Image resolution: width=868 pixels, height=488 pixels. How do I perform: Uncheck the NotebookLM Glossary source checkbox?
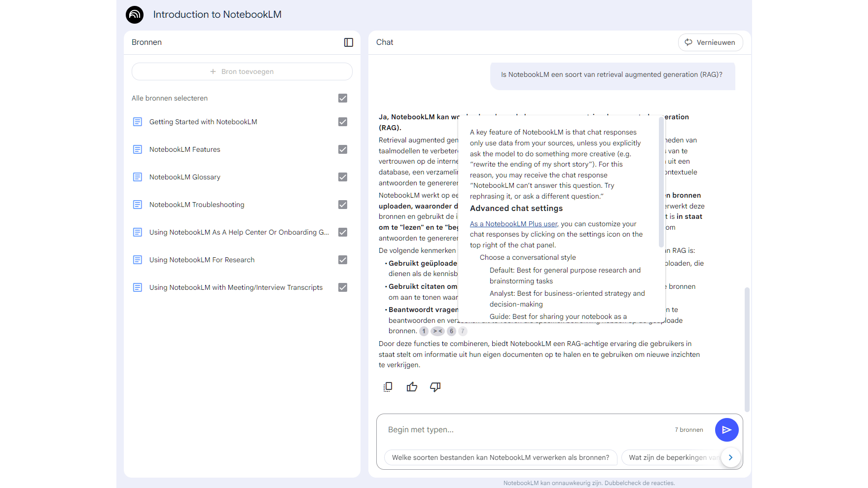(343, 177)
